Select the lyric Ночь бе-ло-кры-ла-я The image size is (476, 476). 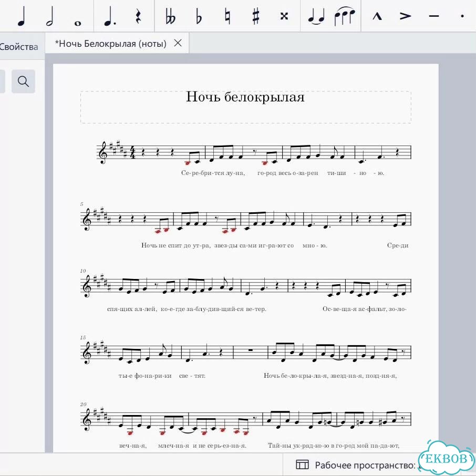(x=296, y=376)
